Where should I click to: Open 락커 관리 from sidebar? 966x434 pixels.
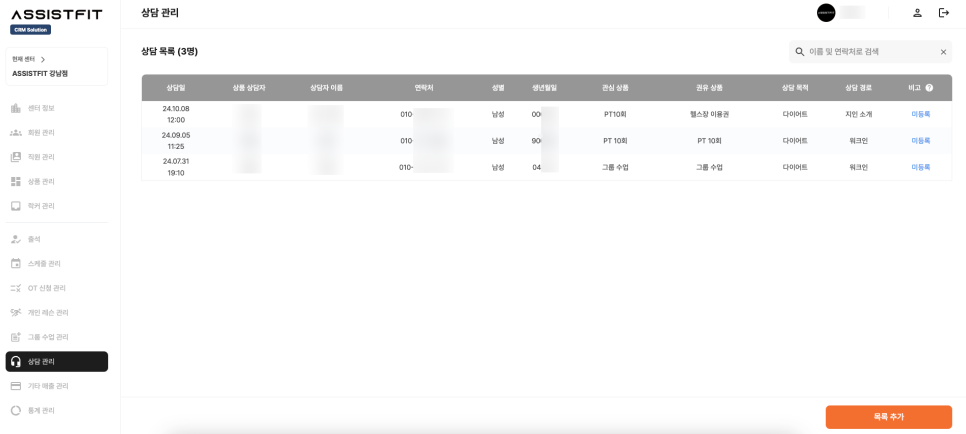(41, 206)
